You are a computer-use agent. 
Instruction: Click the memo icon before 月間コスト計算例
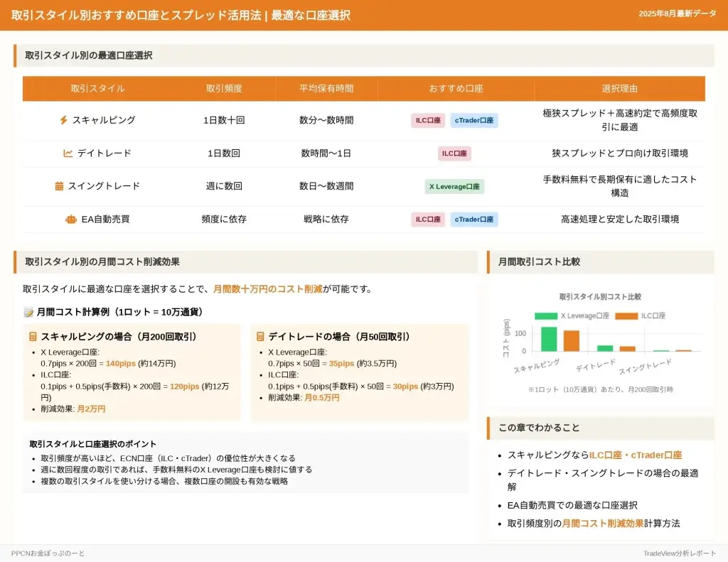point(28,312)
